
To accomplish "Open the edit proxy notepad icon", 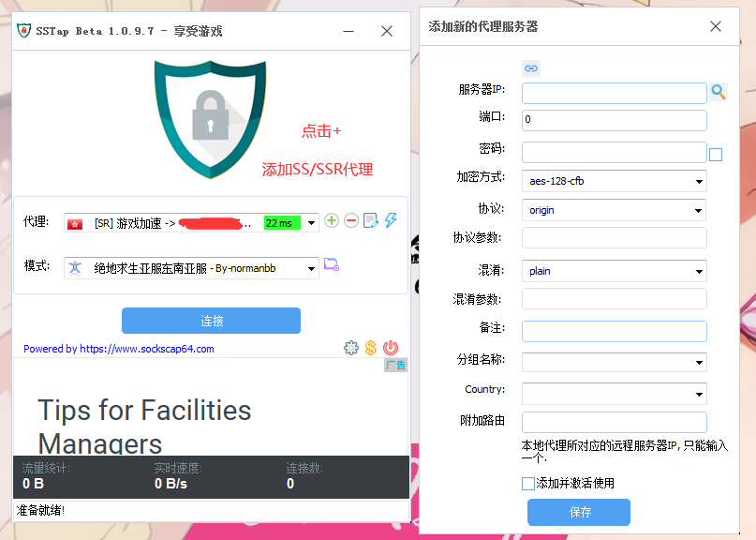I will (371, 220).
